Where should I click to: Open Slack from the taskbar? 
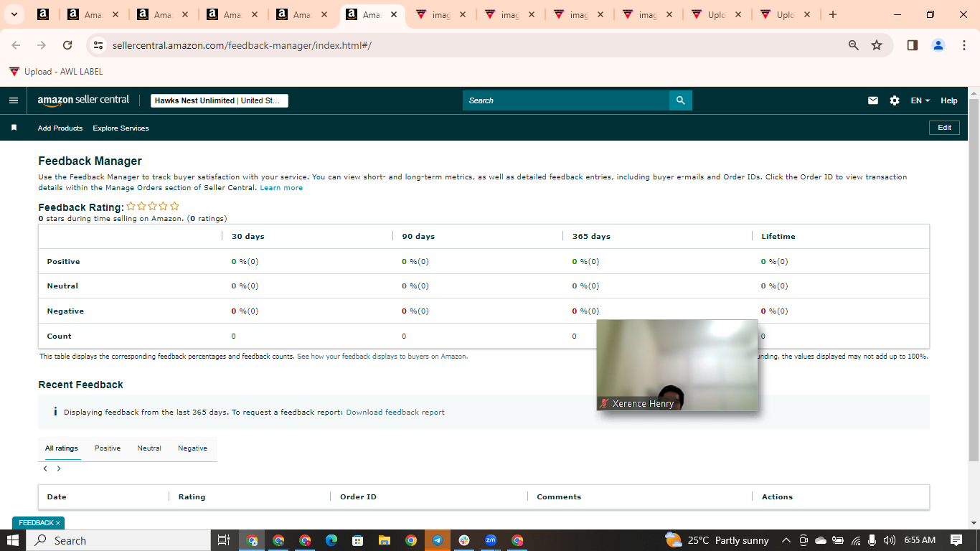click(464, 540)
